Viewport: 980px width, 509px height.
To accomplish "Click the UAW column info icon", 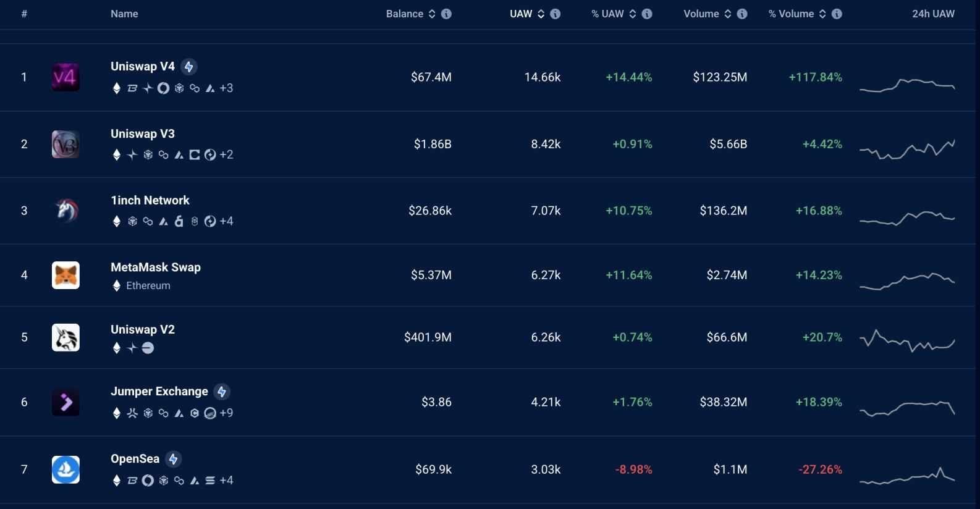I will tap(555, 14).
